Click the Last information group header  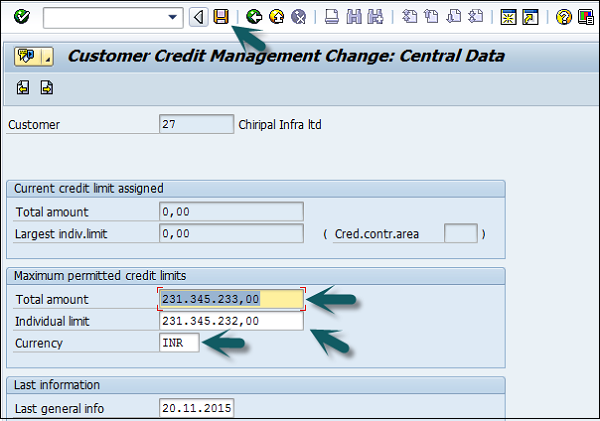[x=57, y=385]
